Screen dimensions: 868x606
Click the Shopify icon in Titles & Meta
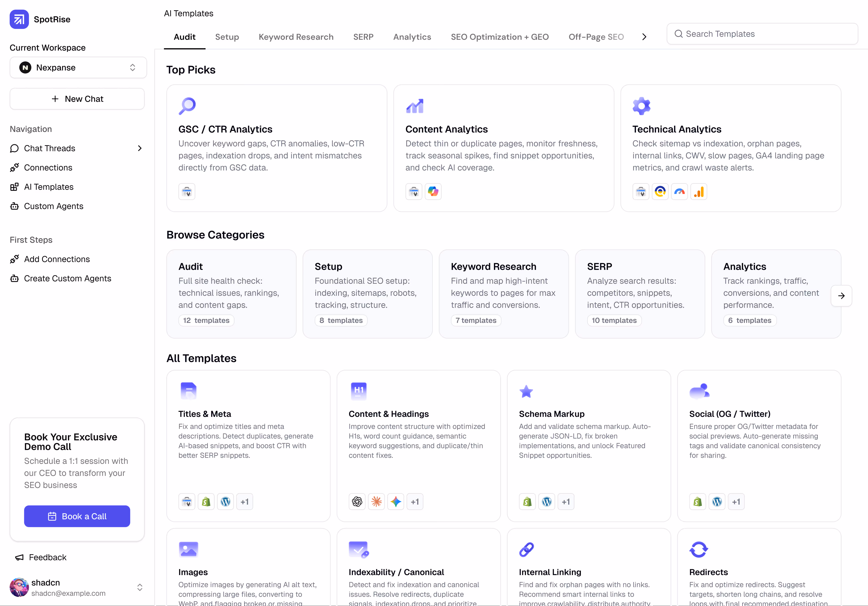point(206,502)
